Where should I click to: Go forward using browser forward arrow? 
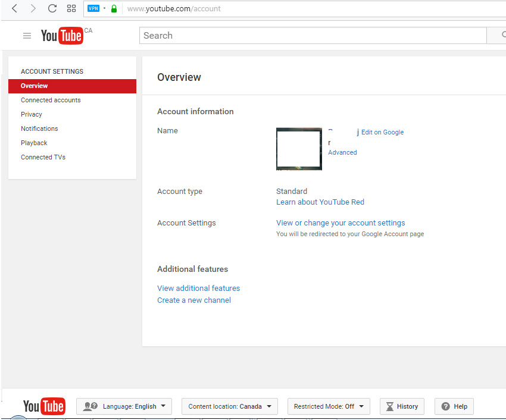click(33, 8)
